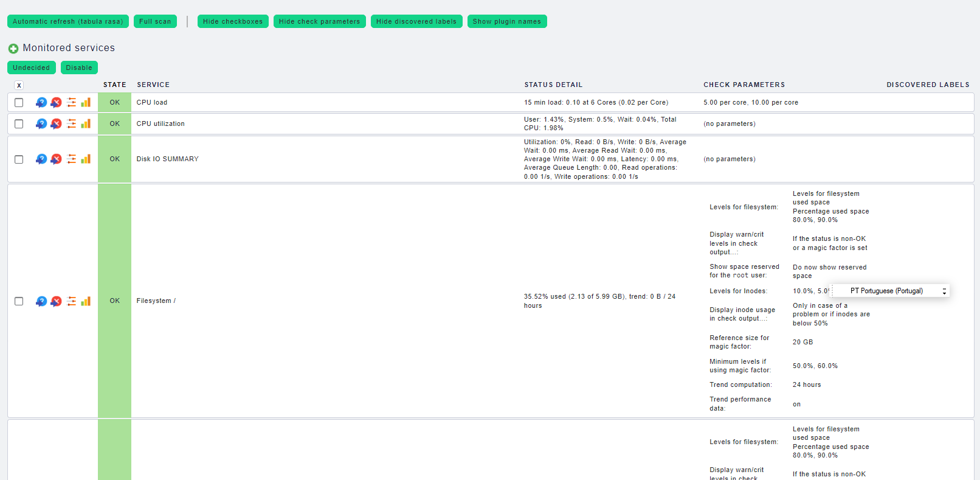
Task: Open the PT Portuguese language dropdown
Action: [891, 291]
